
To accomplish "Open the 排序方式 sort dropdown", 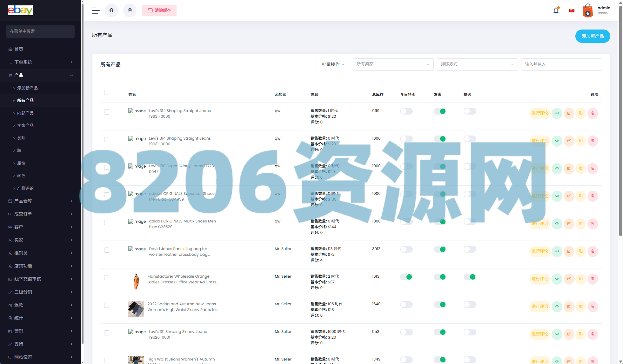I will tap(477, 64).
